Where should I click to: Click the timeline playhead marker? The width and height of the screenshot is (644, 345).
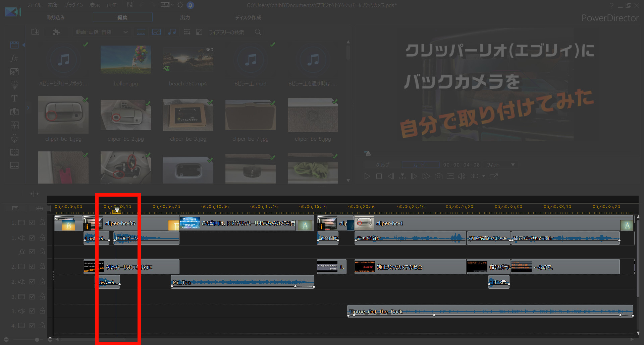coord(117,210)
